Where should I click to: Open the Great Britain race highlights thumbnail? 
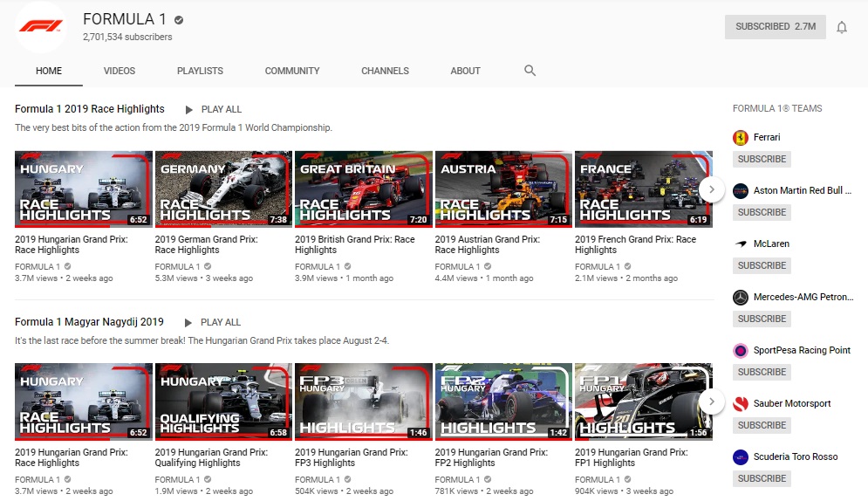[x=364, y=189]
